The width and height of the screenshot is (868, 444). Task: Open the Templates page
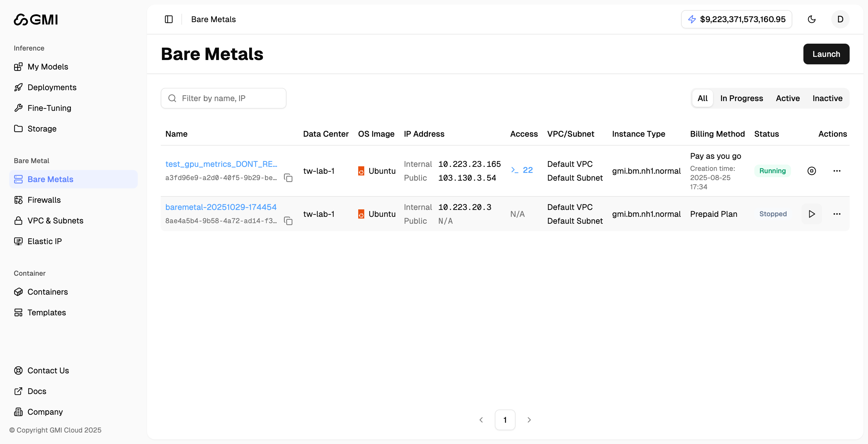point(46,312)
